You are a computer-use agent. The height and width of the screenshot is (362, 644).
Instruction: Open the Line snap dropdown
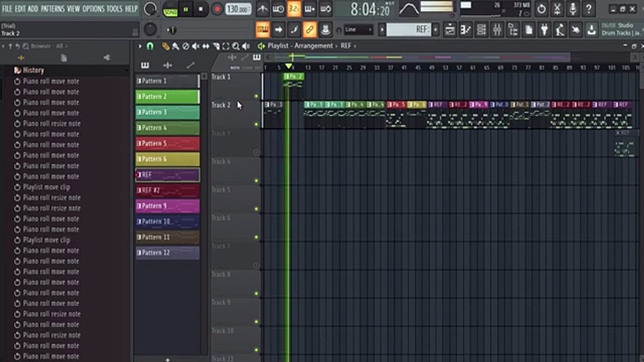pyautogui.click(x=359, y=30)
